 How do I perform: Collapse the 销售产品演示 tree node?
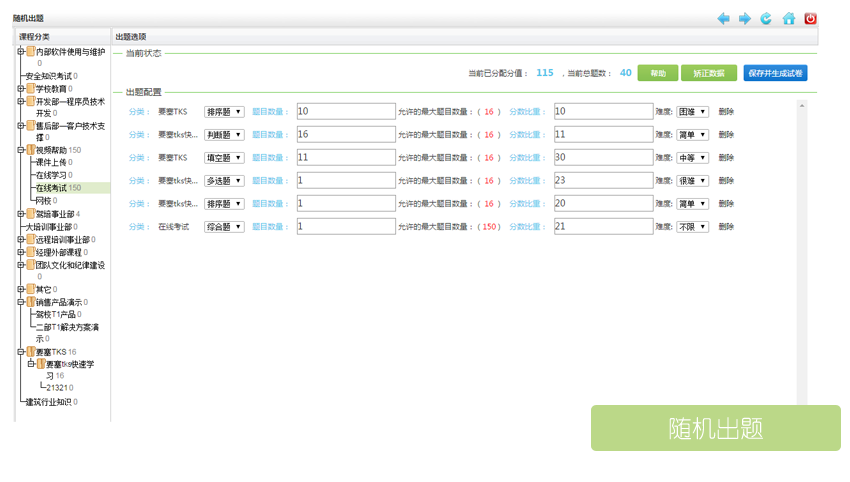tap(20, 302)
